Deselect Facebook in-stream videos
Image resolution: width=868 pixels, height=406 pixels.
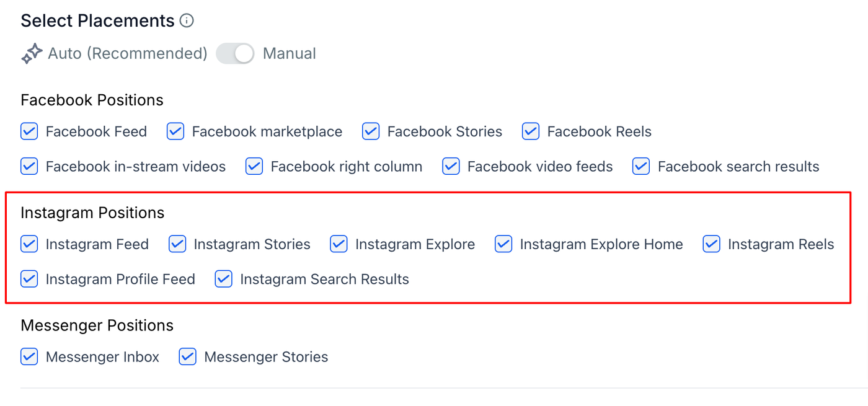click(x=29, y=167)
